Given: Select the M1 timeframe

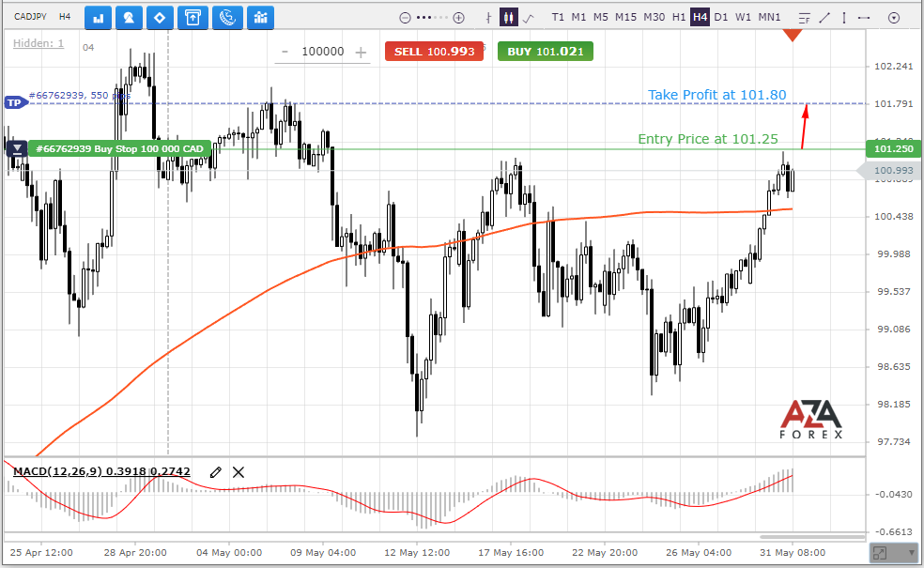Looking at the screenshot, I should pyautogui.click(x=578, y=17).
